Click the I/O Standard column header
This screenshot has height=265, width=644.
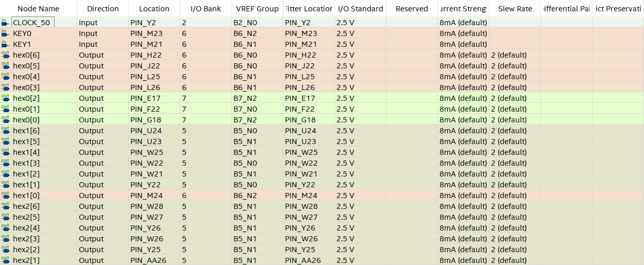click(x=361, y=8)
